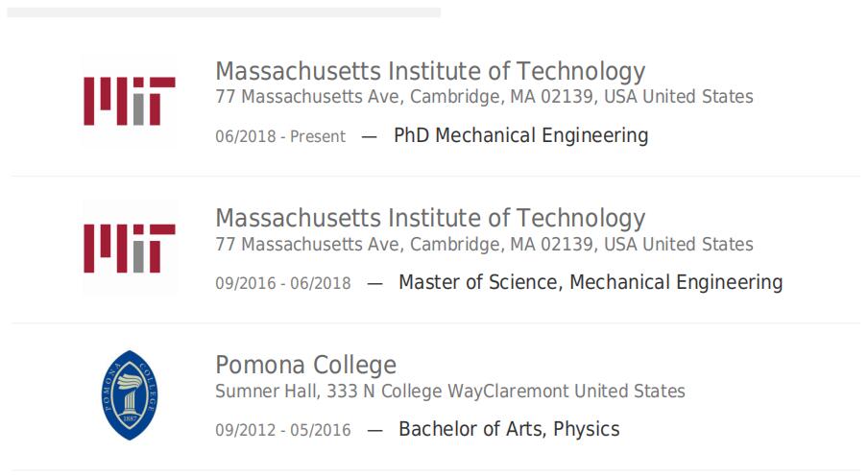Click divider line above the Pomona College entry

tap(436, 323)
